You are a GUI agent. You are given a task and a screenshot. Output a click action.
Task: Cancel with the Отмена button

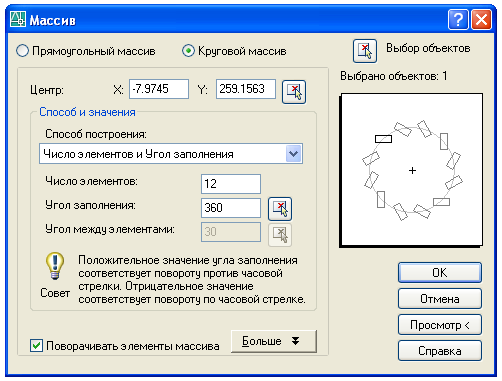pyautogui.click(x=440, y=299)
